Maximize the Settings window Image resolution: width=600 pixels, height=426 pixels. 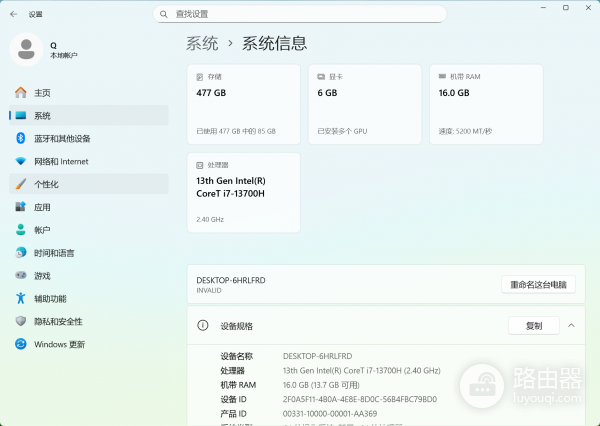tap(566, 8)
